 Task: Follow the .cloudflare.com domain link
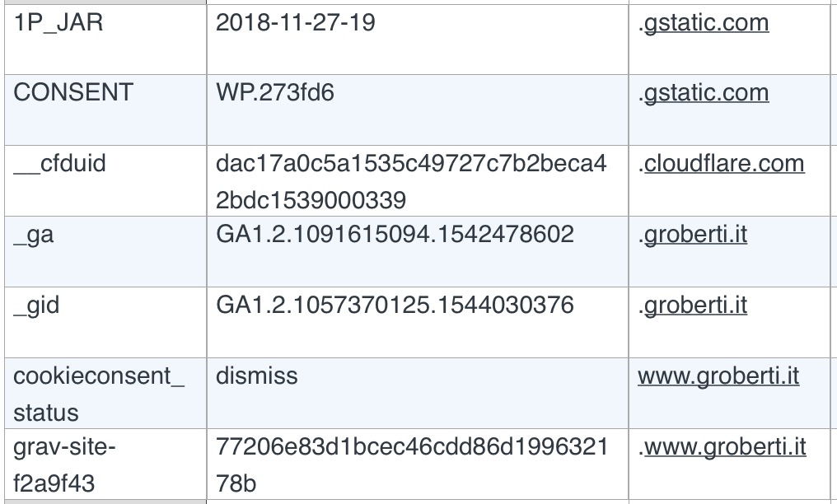[721, 164]
